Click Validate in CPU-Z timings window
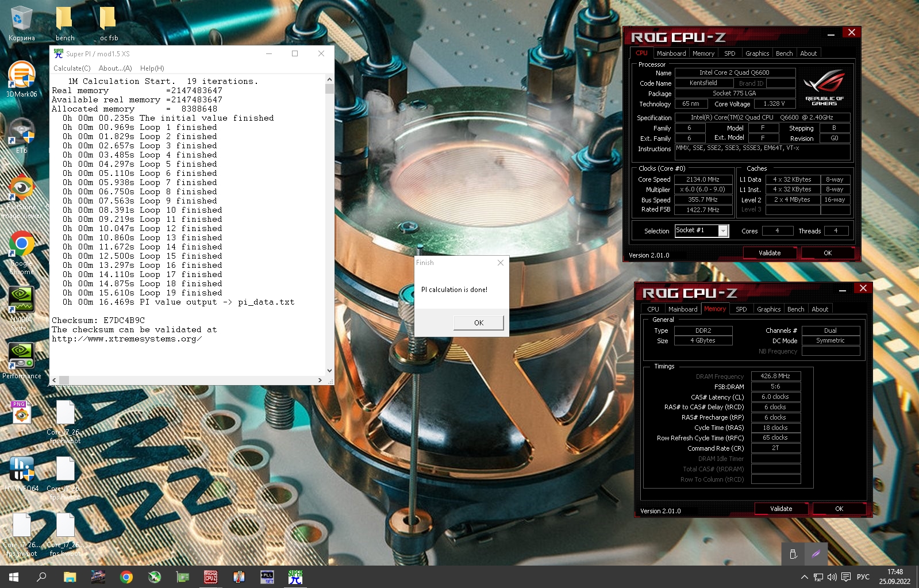 (x=781, y=509)
